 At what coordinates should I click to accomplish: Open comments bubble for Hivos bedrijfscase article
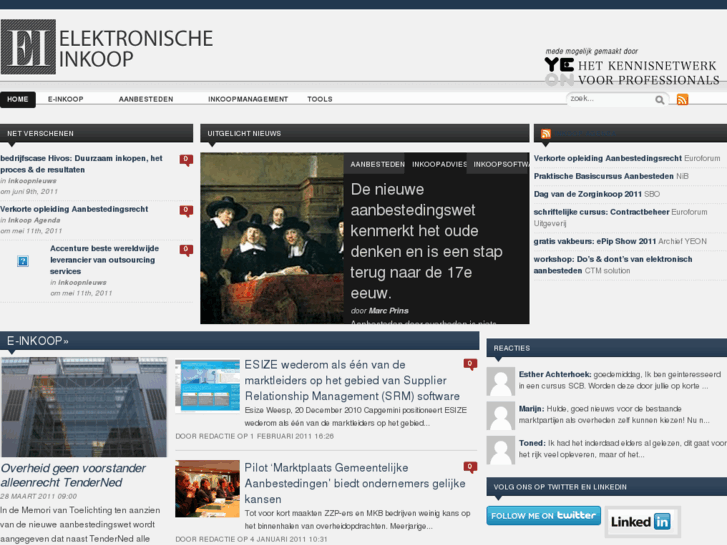click(x=186, y=160)
